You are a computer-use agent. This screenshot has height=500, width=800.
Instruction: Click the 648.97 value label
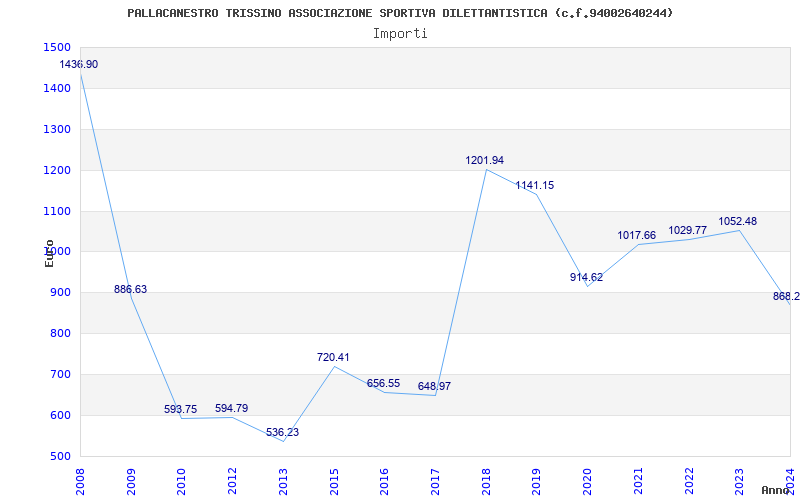(x=434, y=386)
